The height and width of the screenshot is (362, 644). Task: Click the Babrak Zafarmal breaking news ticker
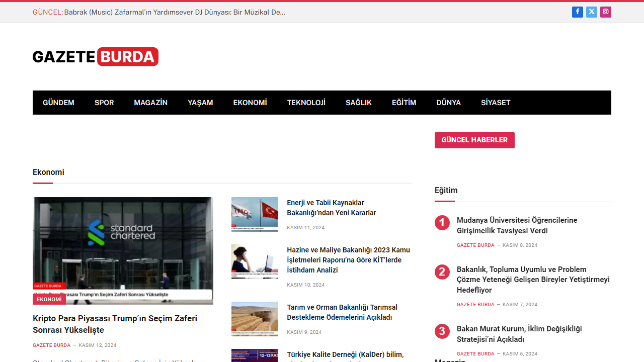pos(175,12)
